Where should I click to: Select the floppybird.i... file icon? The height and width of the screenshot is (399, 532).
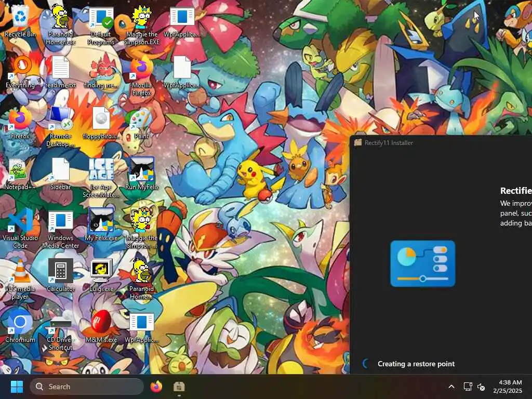[101, 123]
